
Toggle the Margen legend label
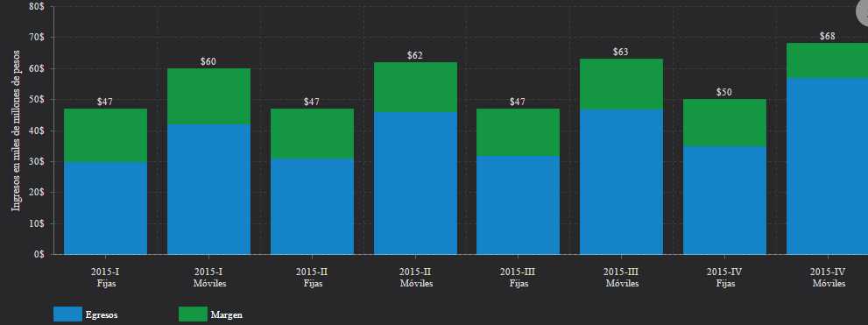tap(226, 315)
